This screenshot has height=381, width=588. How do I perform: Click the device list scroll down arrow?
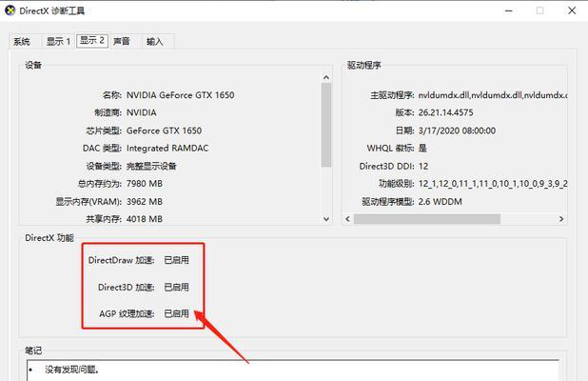[326, 219]
